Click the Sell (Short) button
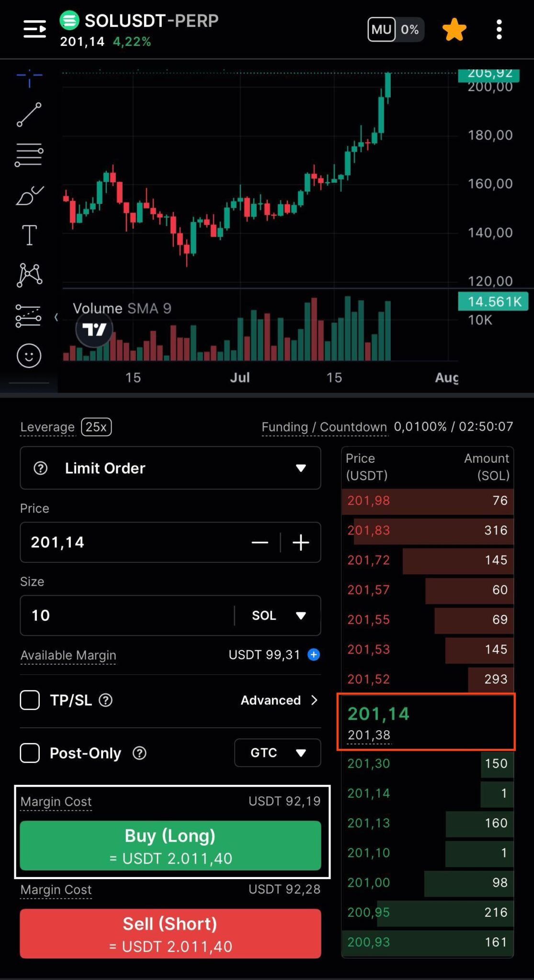Image resolution: width=534 pixels, height=980 pixels. click(x=170, y=934)
